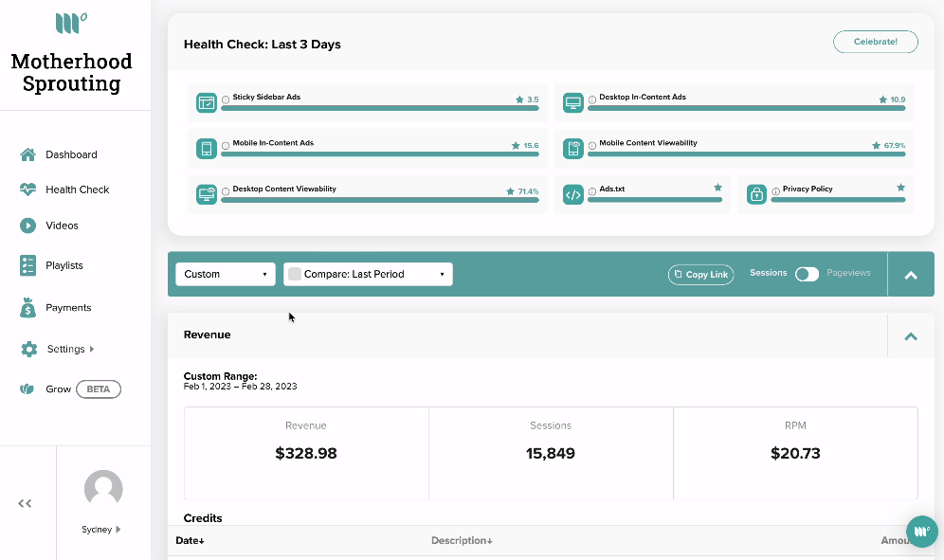
Task: Click the Sydney username
Action: pos(97,530)
